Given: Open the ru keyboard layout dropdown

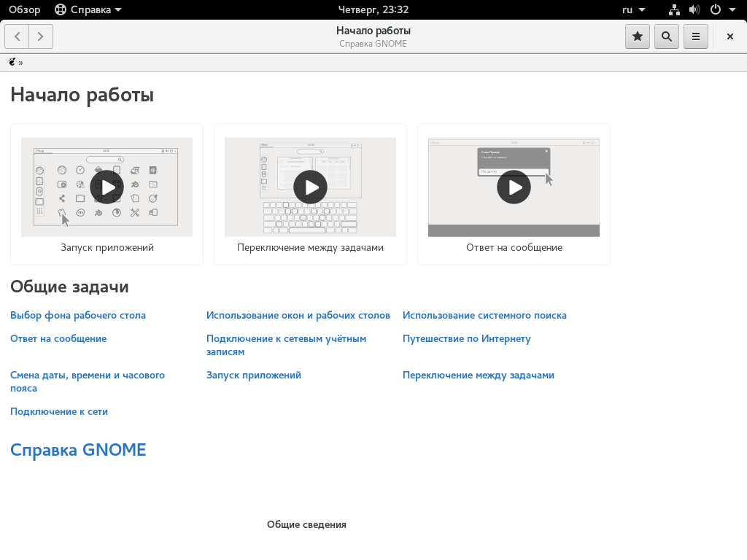Looking at the screenshot, I should coord(634,9).
